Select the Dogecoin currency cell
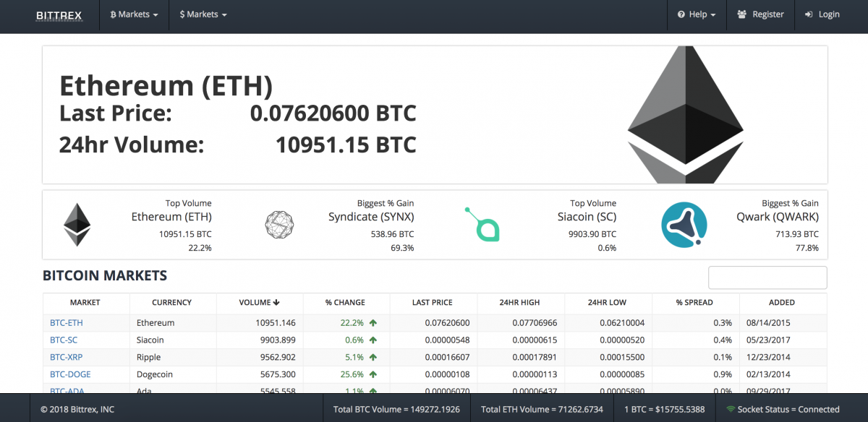The width and height of the screenshot is (868, 422). click(173, 375)
